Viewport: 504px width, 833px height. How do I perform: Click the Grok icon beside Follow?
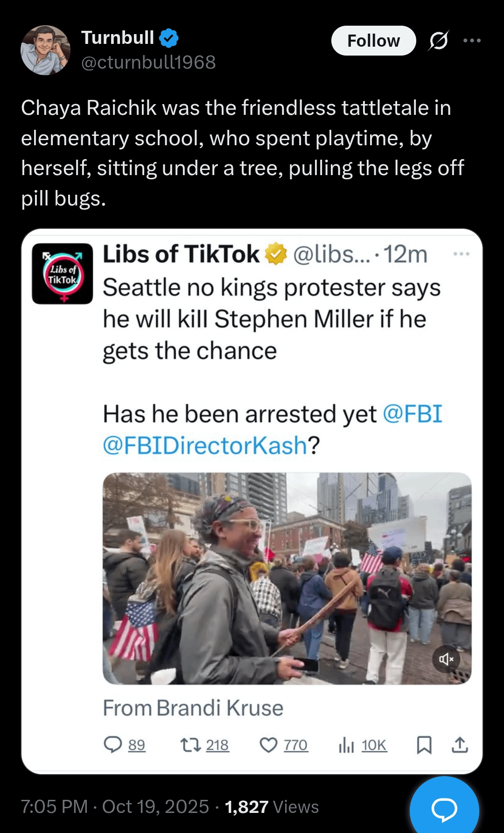pos(439,41)
